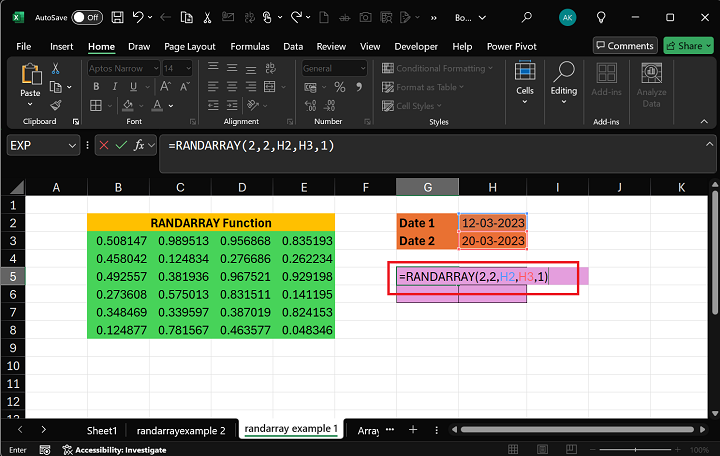Image resolution: width=720 pixels, height=456 pixels.
Task: Open the Aptos Narrow font dropdown
Action: 156,68
